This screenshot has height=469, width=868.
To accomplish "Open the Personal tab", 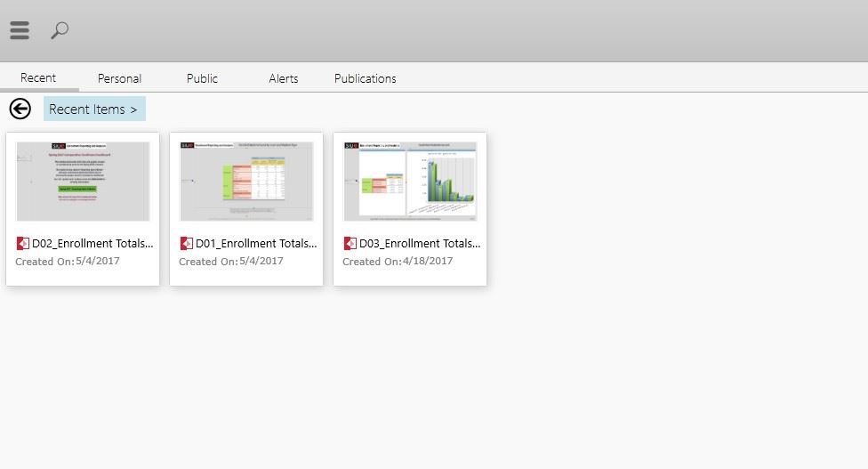I will click(119, 78).
